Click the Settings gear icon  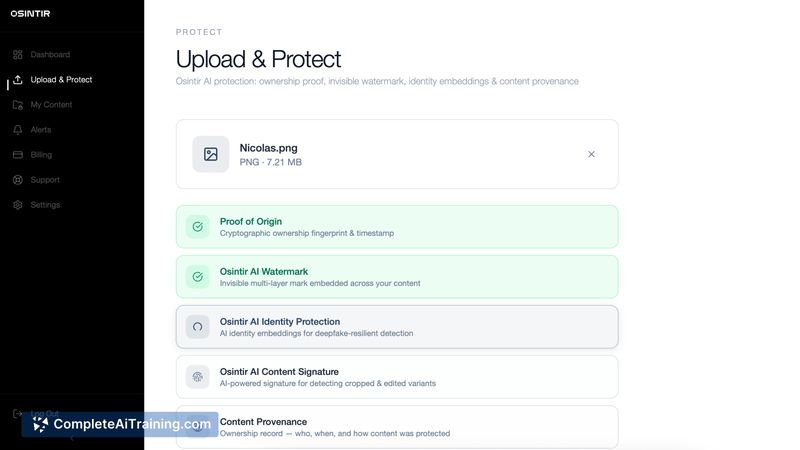click(x=18, y=205)
